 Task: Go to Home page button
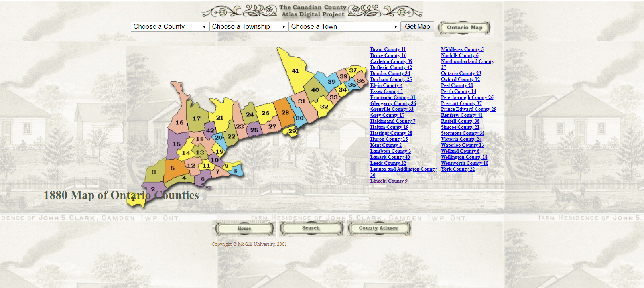[x=244, y=229]
